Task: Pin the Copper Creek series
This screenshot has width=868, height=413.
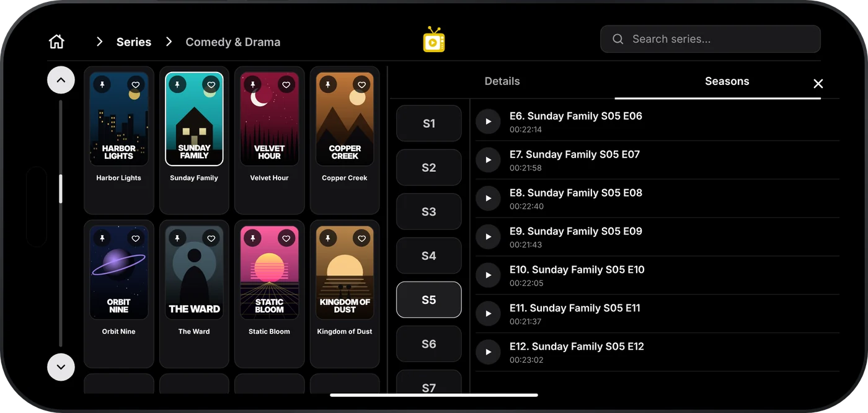Action: click(x=328, y=84)
